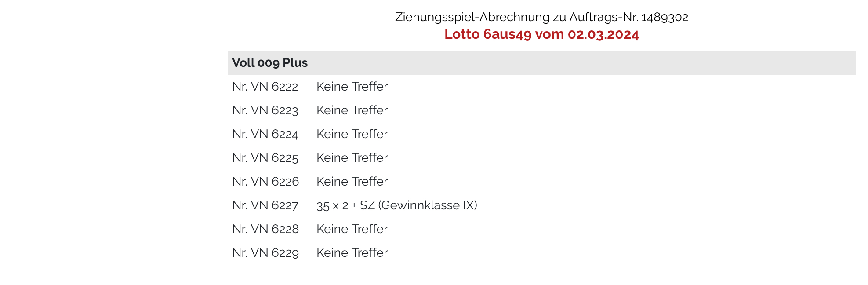
Task: Click the Voll 009 Plus header bar
Action: point(542,63)
